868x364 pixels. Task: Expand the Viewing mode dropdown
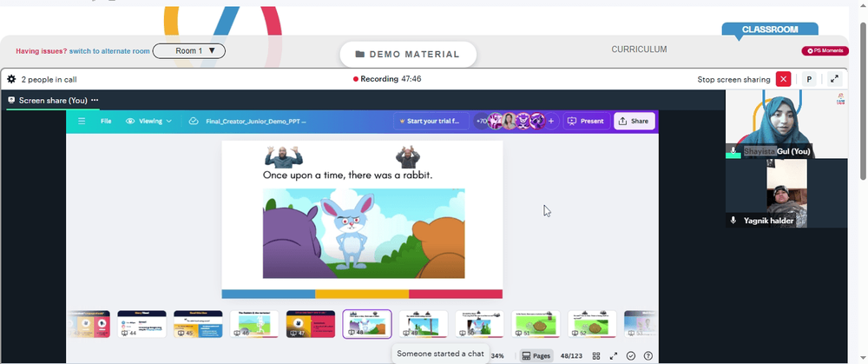[149, 121]
